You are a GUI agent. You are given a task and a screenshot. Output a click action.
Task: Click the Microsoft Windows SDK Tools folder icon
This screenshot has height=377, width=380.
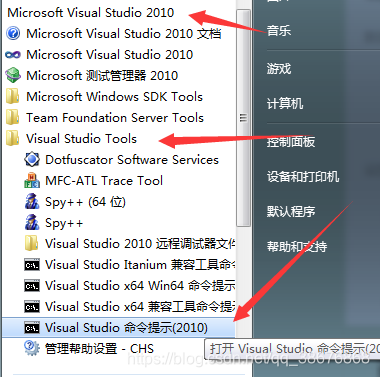(13, 97)
